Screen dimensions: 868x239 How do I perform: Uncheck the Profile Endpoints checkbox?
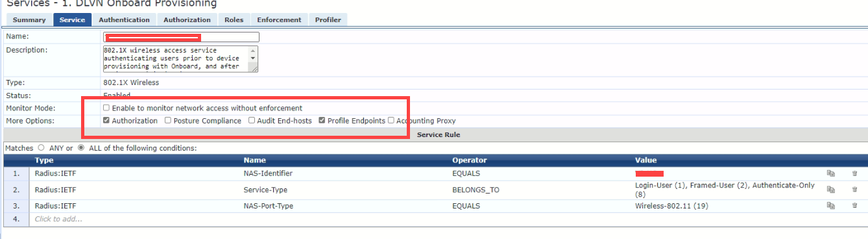[322, 121]
